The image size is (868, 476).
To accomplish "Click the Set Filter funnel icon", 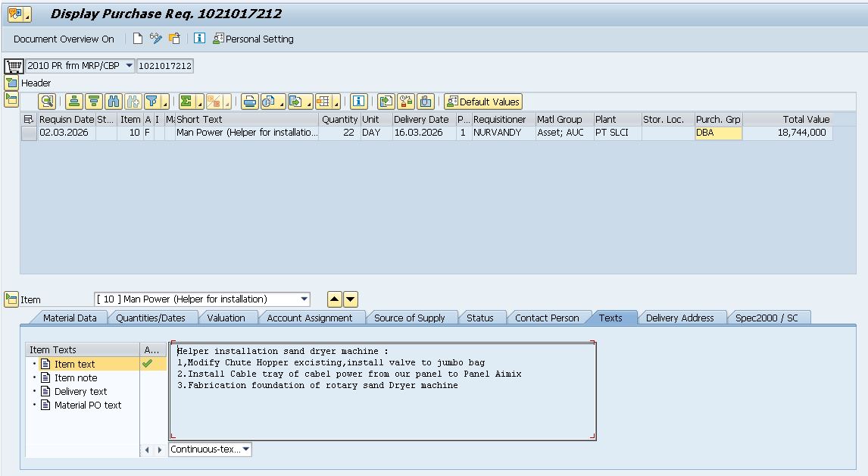I will pyautogui.click(x=151, y=102).
